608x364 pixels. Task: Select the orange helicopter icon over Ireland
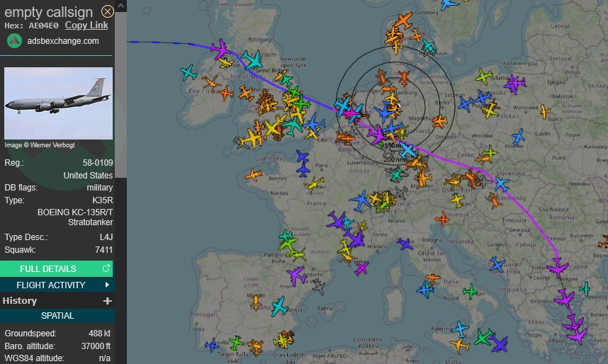click(210, 84)
